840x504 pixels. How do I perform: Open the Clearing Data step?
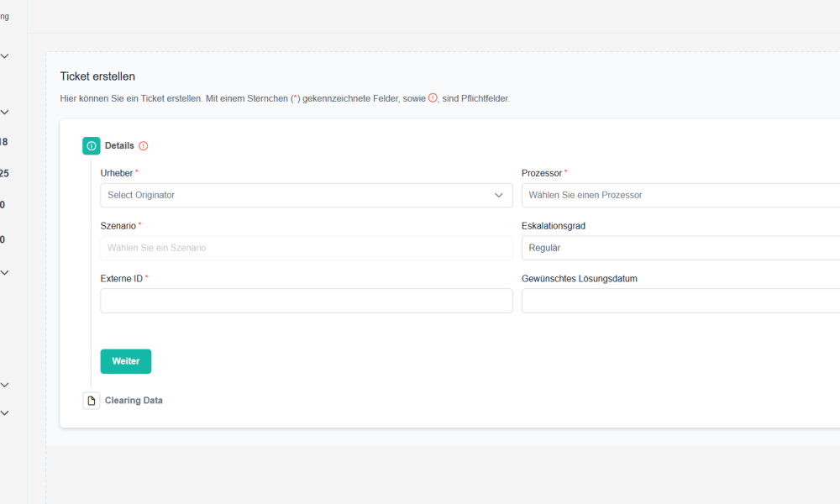pyautogui.click(x=134, y=401)
